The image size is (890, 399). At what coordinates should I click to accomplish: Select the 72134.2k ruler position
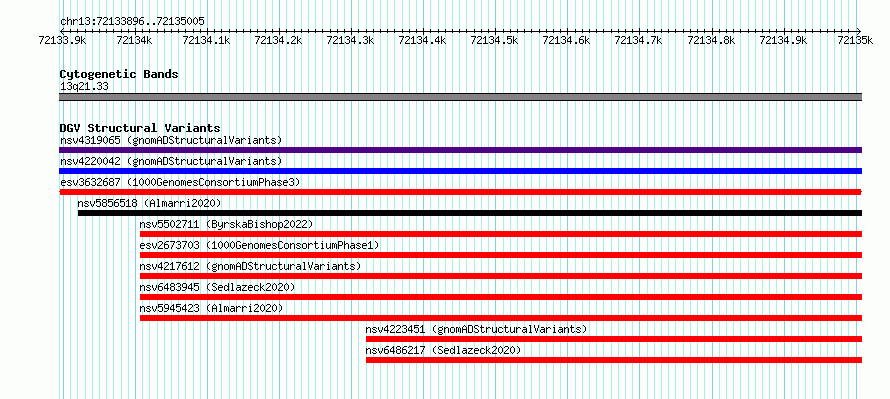point(278,40)
